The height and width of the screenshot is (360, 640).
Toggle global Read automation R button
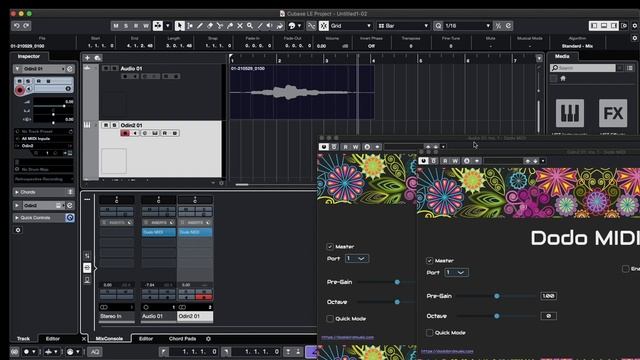pos(136,26)
